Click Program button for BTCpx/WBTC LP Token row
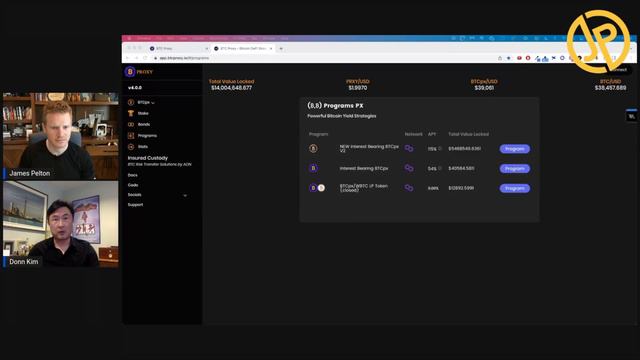The height and width of the screenshot is (360, 640). click(515, 188)
